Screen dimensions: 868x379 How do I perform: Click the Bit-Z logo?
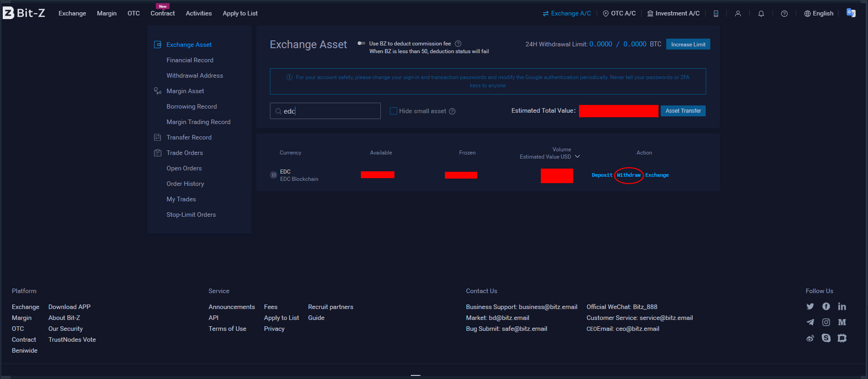tap(24, 13)
